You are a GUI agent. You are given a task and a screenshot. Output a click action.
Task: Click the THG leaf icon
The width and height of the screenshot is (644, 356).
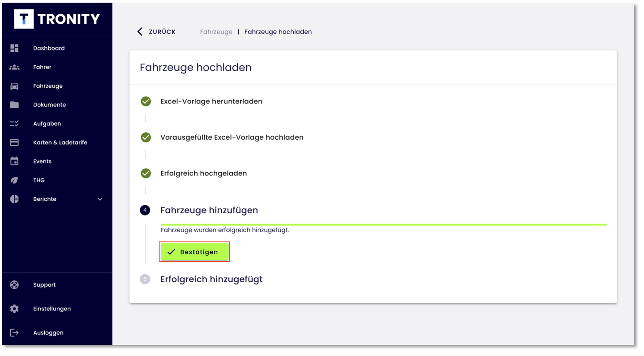tap(14, 180)
